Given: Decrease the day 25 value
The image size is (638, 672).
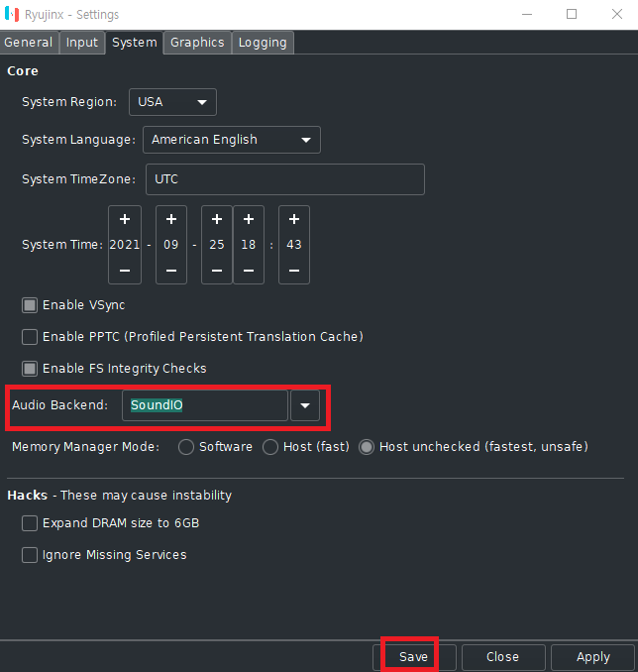Looking at the screenshot, I should click(217, 271).
